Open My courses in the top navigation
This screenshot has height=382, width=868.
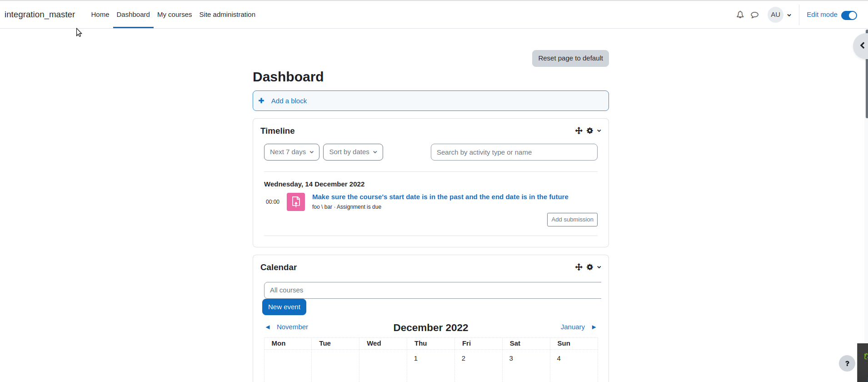coord(175,15)
